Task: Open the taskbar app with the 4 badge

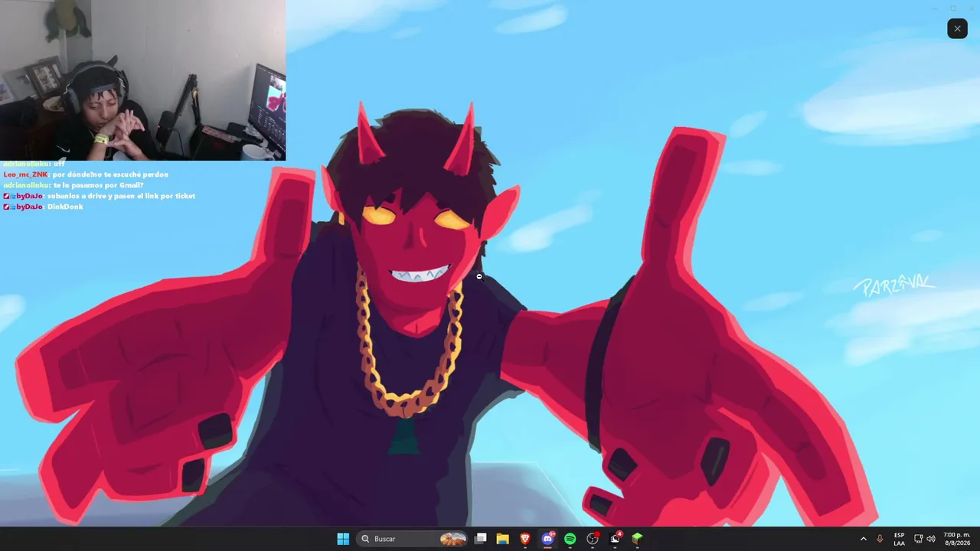Action: click(615, 539)
